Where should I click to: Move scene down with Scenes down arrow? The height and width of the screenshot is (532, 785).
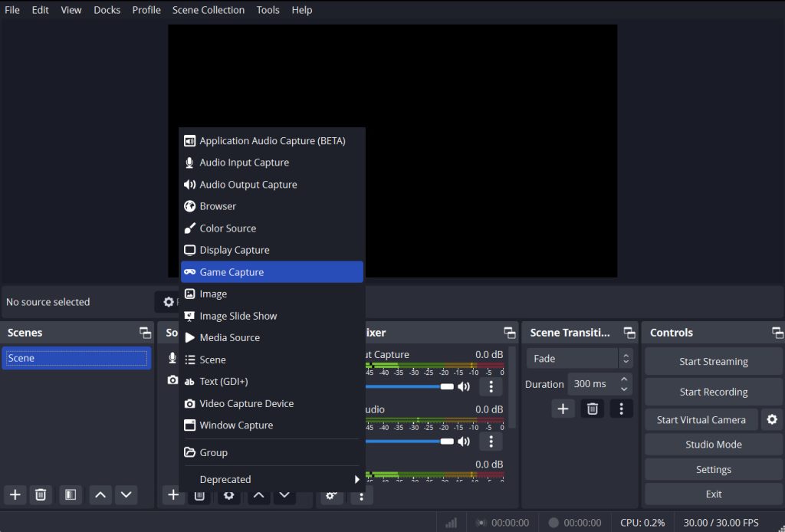click(126, 495)
